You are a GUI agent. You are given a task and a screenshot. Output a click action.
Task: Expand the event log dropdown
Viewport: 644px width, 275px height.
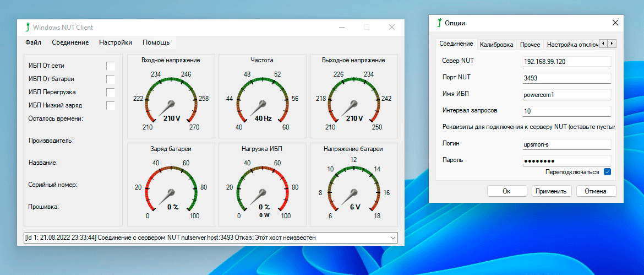click(x=392, y=238)
